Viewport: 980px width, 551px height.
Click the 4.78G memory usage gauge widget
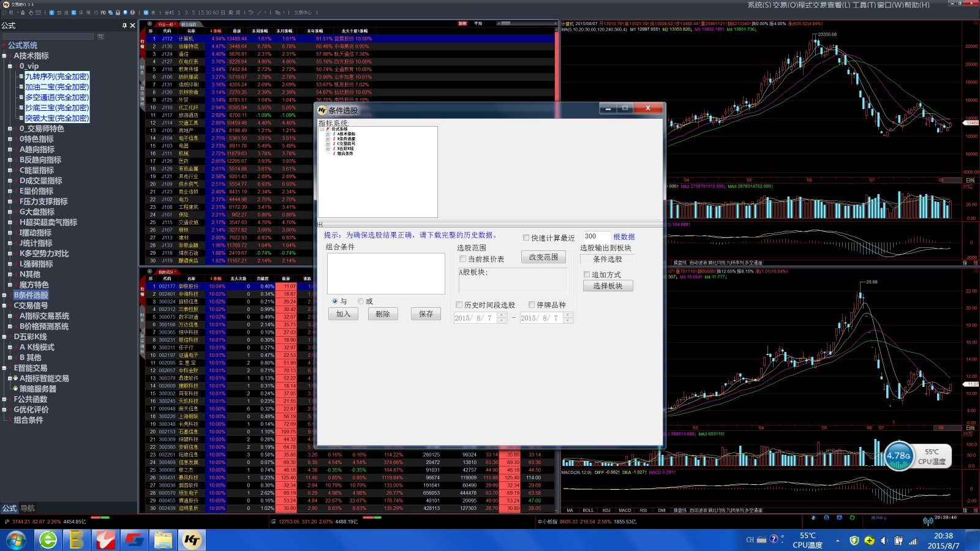tap(899, 456)
